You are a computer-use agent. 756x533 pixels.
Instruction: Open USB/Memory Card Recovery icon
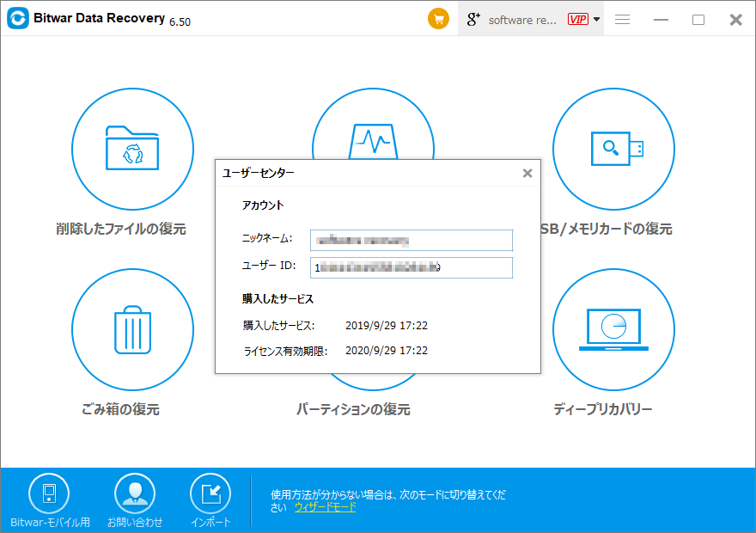[x=613, y=148]
